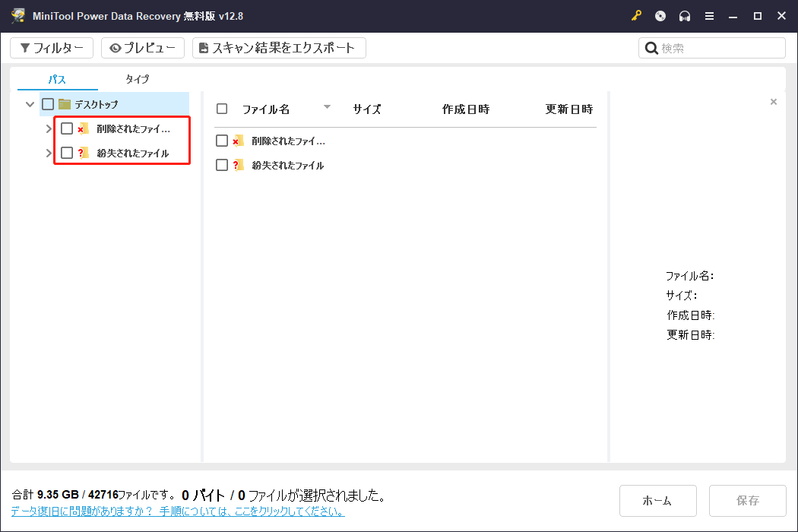The width and height of the screenshot is (798, 532).
Task: Click the key register icon
Action: [x=636, y=16]
